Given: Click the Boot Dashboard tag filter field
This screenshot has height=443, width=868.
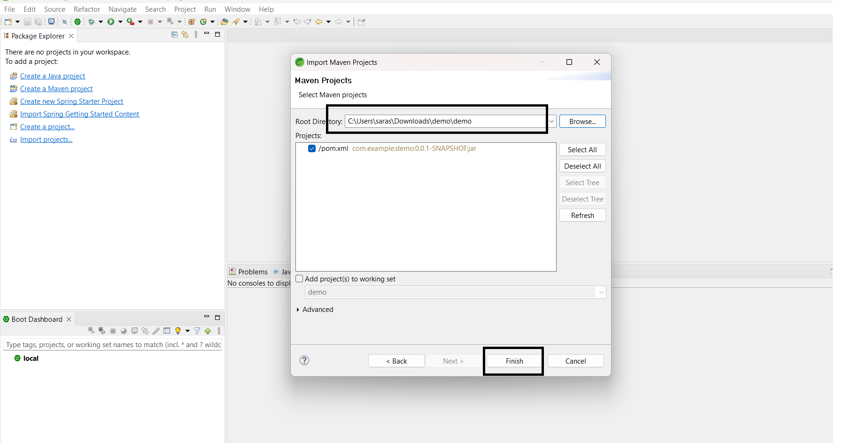Looking at the screenshot, I should [x=113, y=344].
